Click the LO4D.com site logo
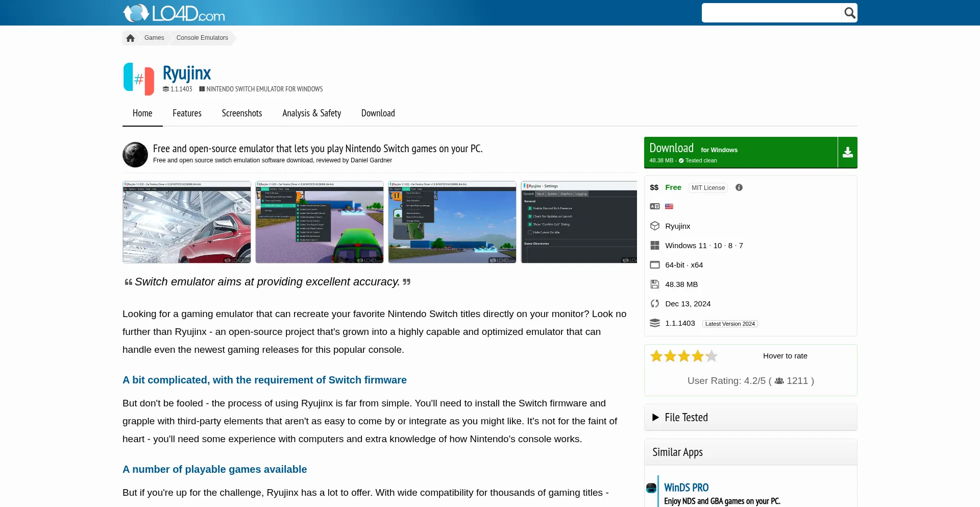Viewport: 980px width, 507px height. point(174,13)
